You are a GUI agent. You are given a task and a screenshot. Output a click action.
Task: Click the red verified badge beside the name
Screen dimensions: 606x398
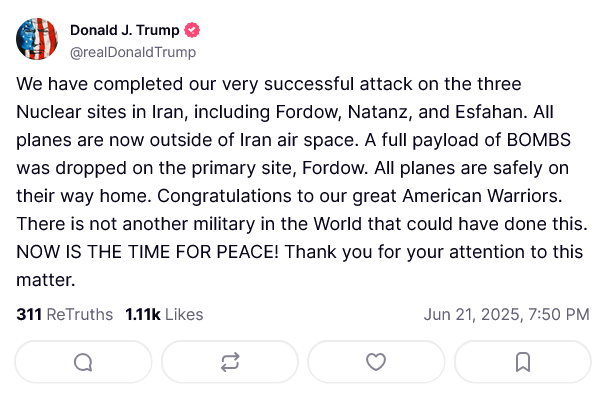pyautogui.click(x=192, y=30)
